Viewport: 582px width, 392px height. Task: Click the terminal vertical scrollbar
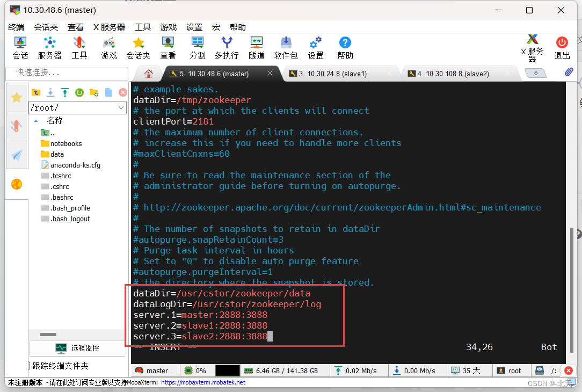point(572,289)
